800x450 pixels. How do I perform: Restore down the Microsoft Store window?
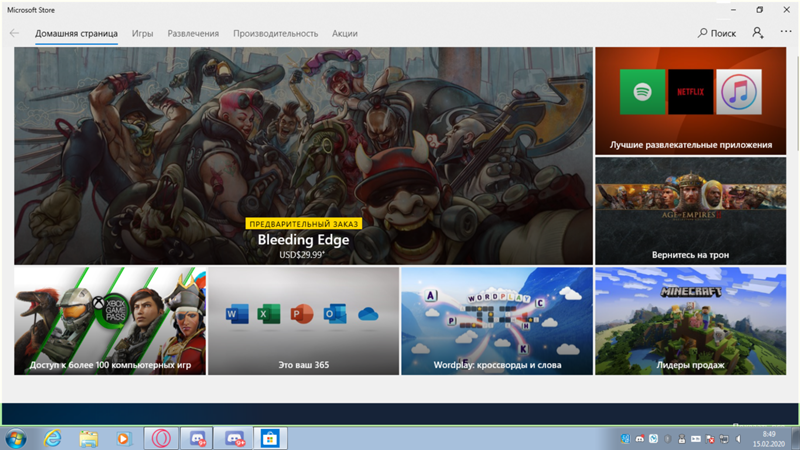click(x=760, y=10)
